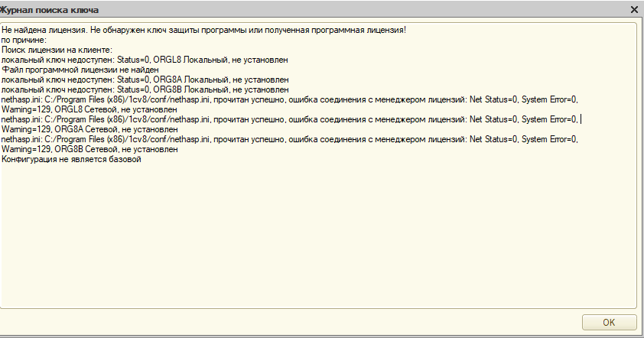Click the nethasp.ini line directly above 'ORGL8 Сетевой'

[x=290, y=99]
